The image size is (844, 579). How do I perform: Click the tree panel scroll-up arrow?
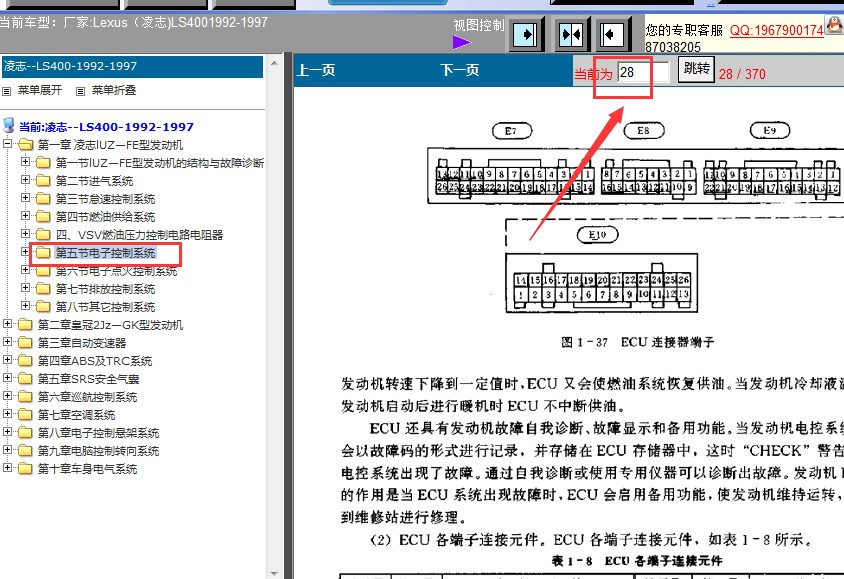point(275,63)
